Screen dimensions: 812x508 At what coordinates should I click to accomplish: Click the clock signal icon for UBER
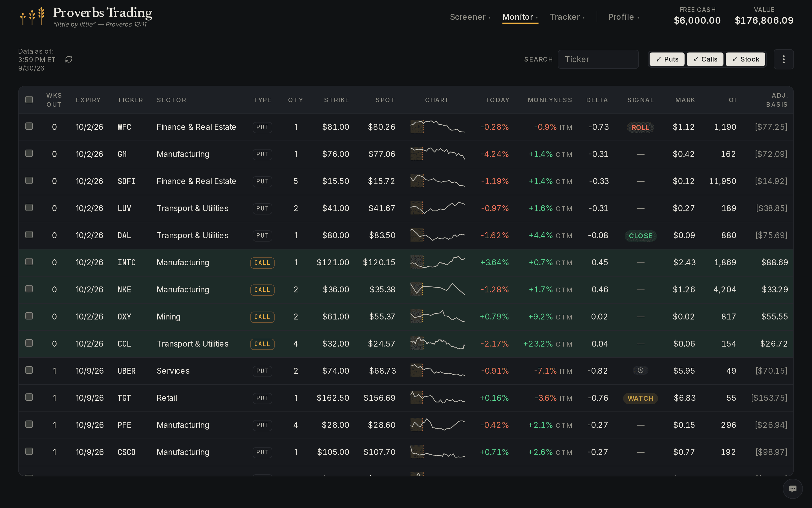(x=640, y=370)
